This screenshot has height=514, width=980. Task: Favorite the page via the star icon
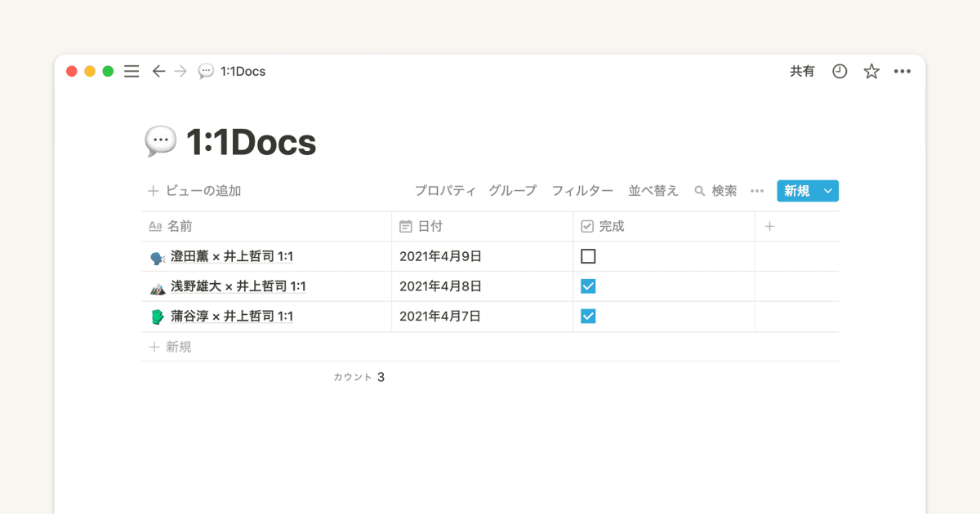871,71
